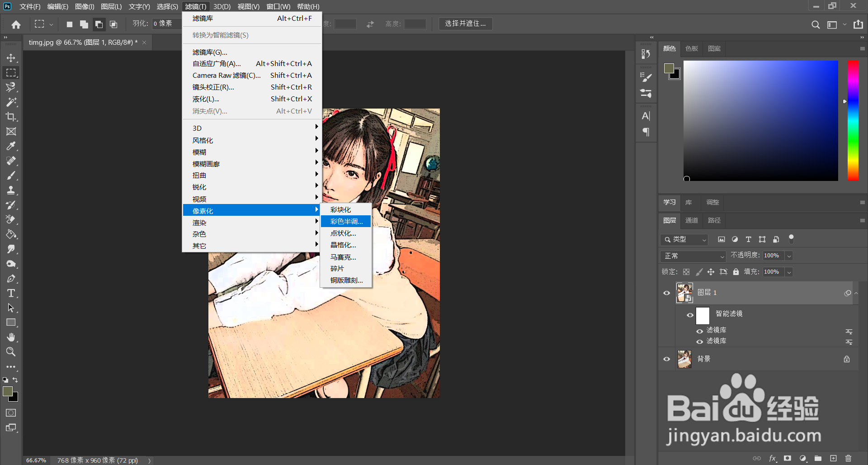
Task: Toggle visibility of the first 滤镜库 filter
Action: coord(700,331)
